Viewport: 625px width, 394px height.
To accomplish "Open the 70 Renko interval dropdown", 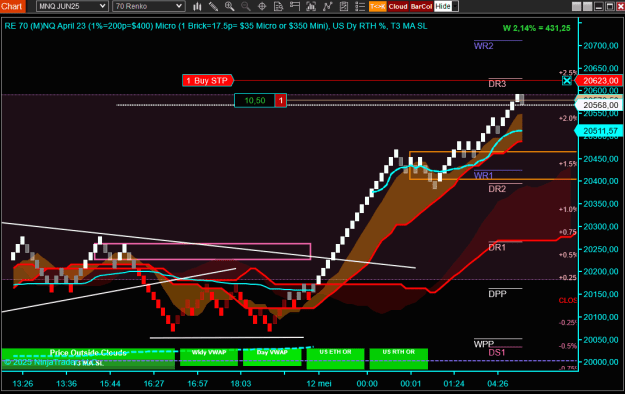I will 149,6.
